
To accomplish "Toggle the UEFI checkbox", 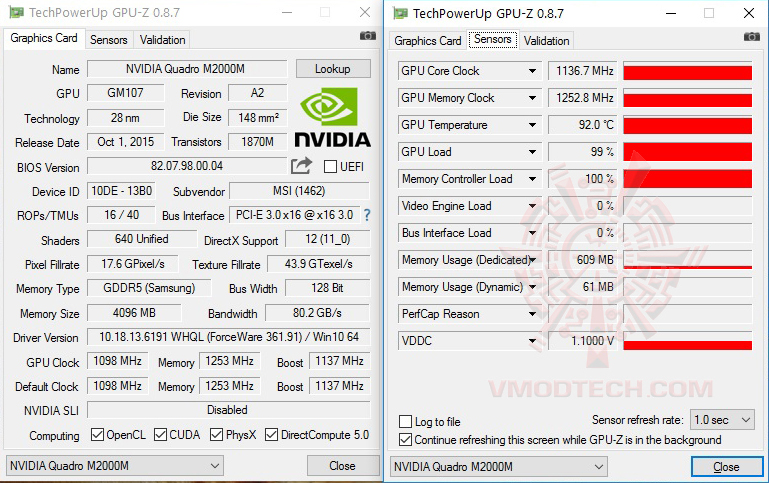I will 331,166.
